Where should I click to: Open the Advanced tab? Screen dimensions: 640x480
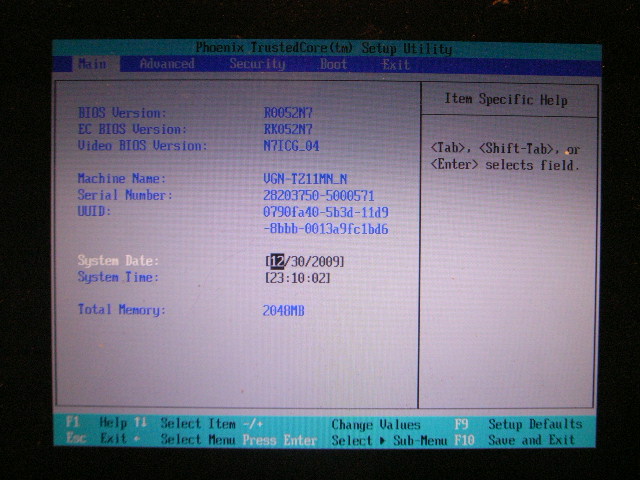(167, 64)
